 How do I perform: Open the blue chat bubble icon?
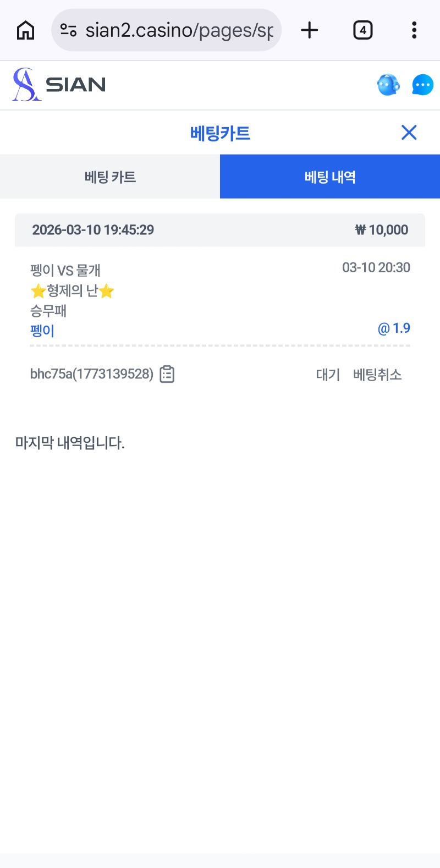pyautogui.click(x=422, y=85)
